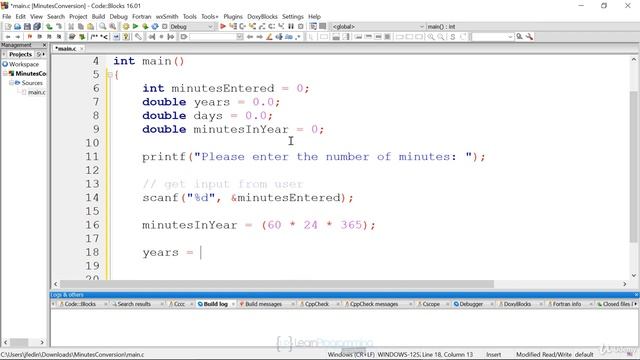Screen dimensions: 640x360
Task: Click the Paste toolbar icon
Action: pyautogui.click(x=91, y=27)
